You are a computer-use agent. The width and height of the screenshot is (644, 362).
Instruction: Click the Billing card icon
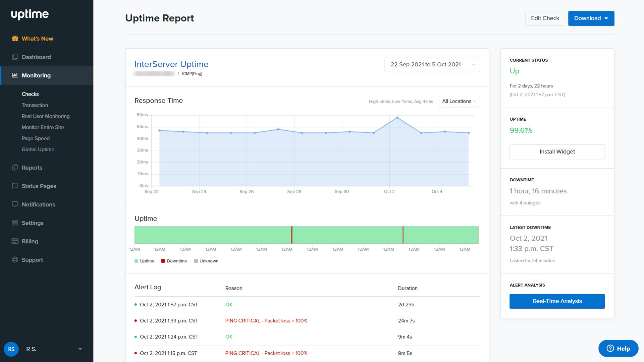(x=15, y=241)
